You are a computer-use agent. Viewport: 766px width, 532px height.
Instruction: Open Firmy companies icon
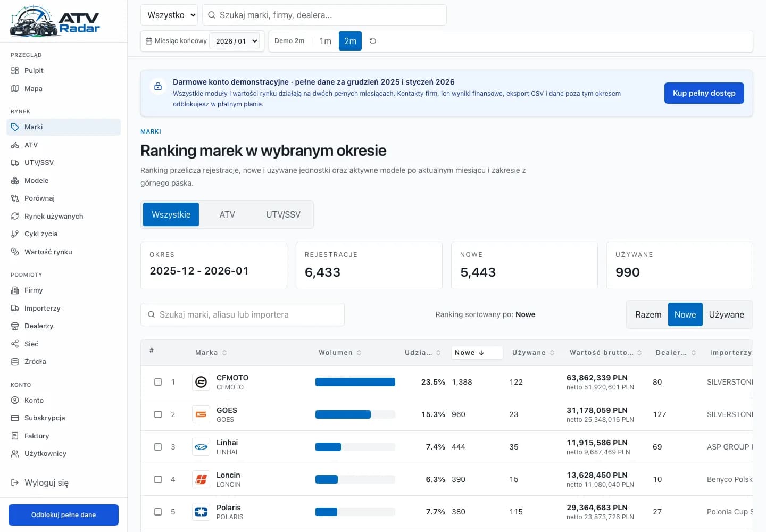[15, 290]
